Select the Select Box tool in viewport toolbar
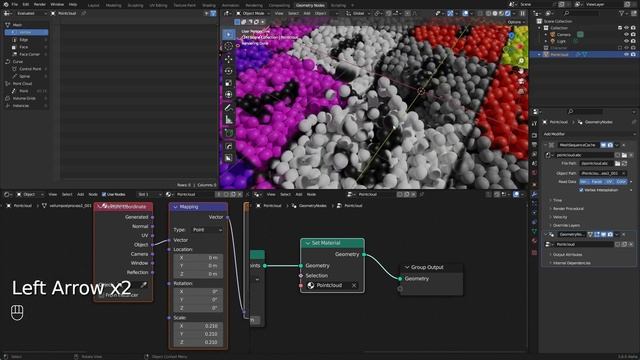640x360 pixels. [x=229, y=35]
